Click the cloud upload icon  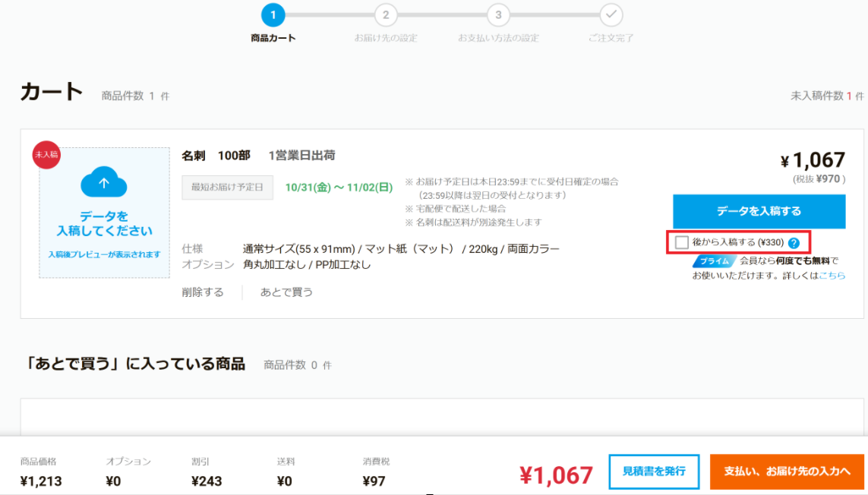point(104,184)
